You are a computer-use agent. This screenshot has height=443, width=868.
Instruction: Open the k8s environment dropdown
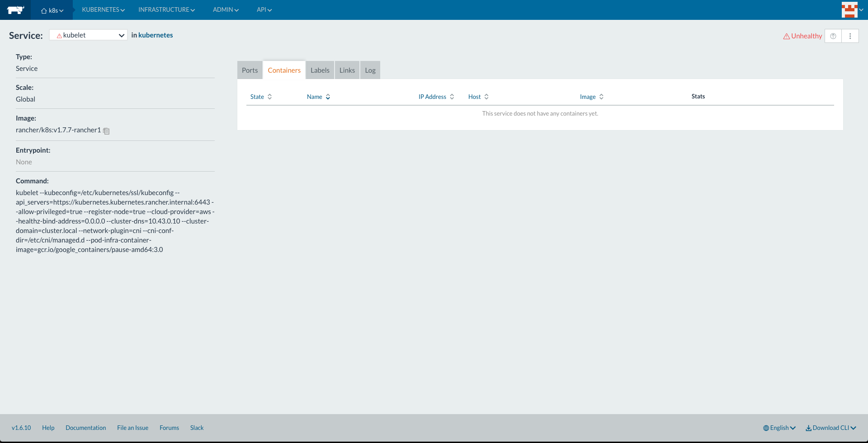pyautogui.click(x=52, y=10)
